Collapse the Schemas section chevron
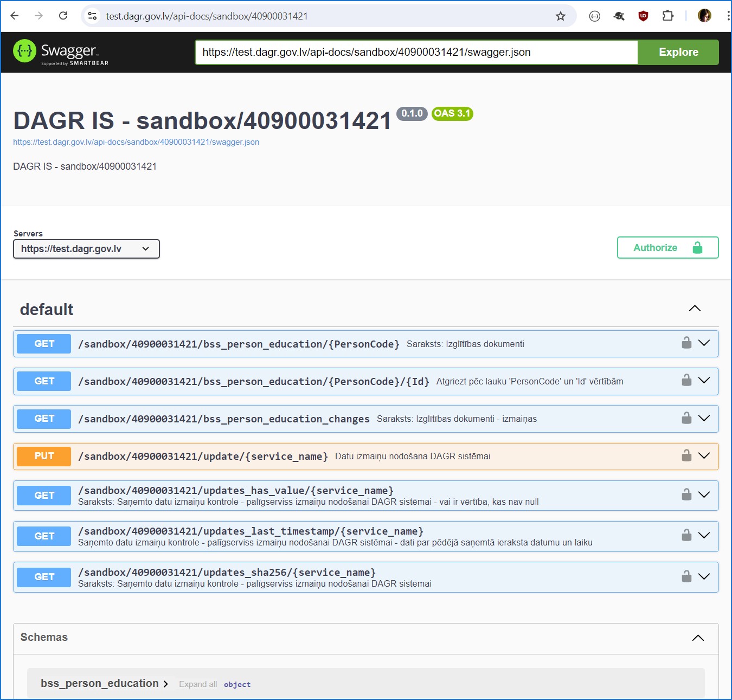Image resolution: width=732 pixels, height=700 pixels. (698, 638)
